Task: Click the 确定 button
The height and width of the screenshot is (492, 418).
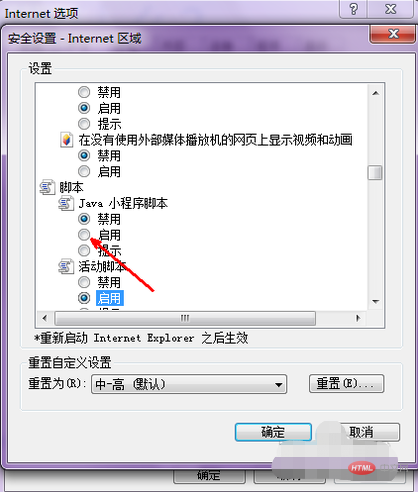Action: pos(273,432)
